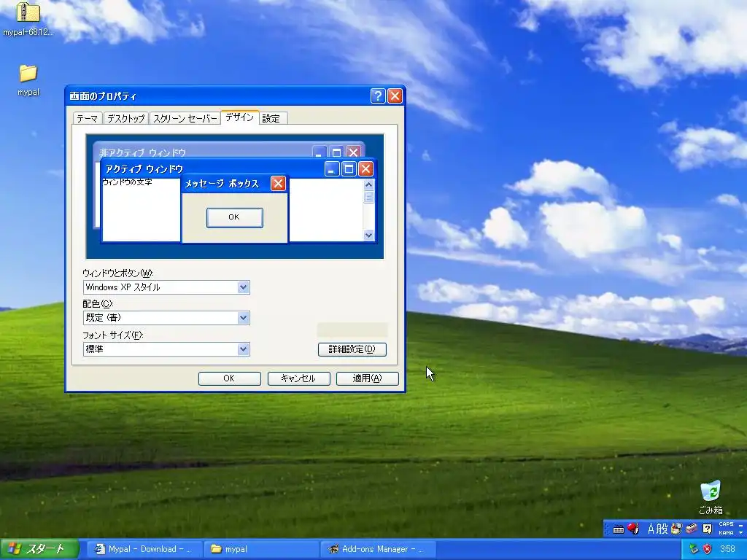Click the red security shield tray icon

point(708,549)
